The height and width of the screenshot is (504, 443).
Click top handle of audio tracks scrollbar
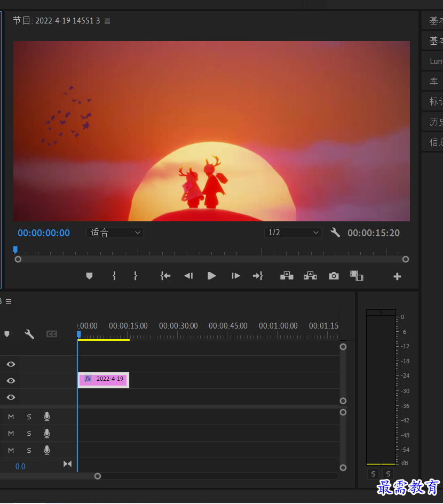tap(343, 412)
